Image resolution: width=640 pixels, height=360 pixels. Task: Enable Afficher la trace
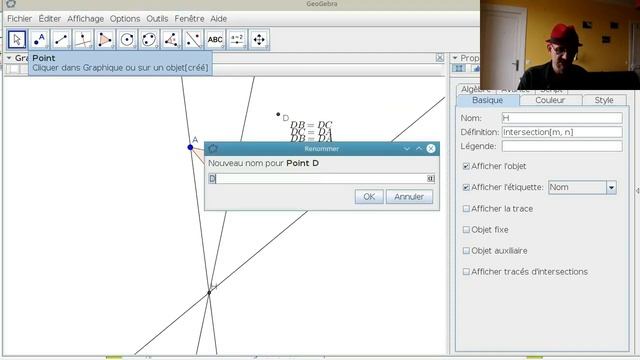466,209
